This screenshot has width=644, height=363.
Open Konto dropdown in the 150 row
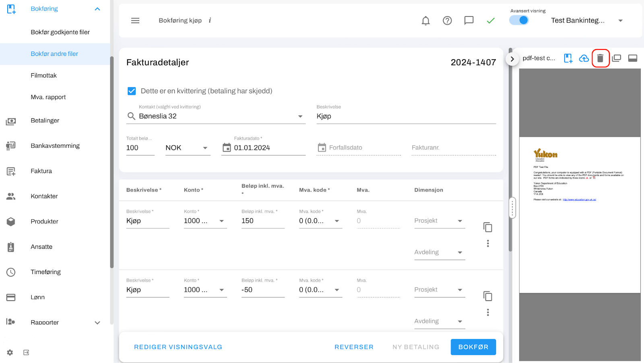point(205,221)
